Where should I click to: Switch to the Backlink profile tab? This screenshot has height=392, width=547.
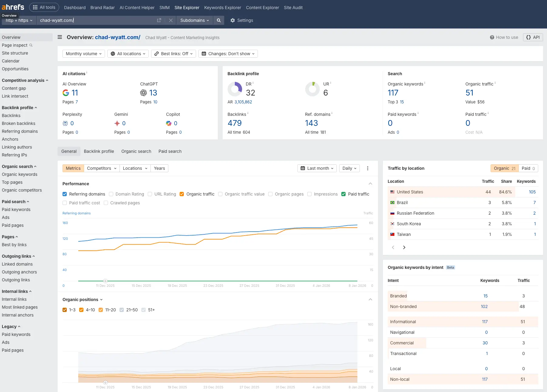99,151
